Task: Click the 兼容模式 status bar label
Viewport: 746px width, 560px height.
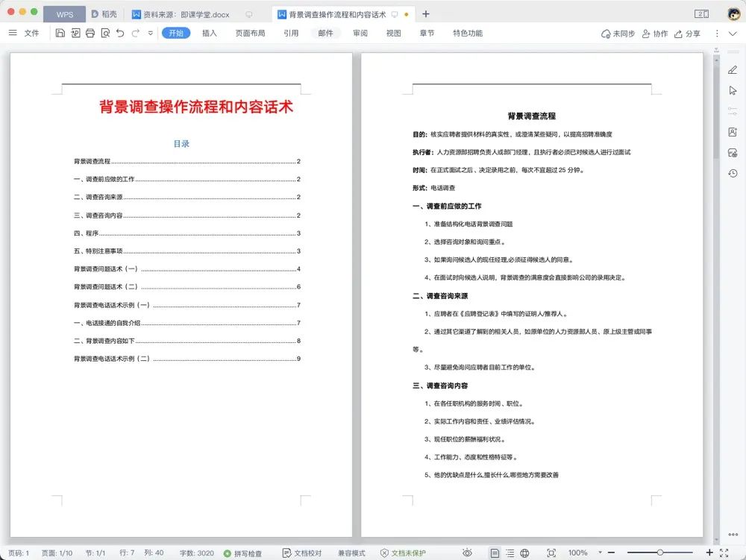Action: 351,553
